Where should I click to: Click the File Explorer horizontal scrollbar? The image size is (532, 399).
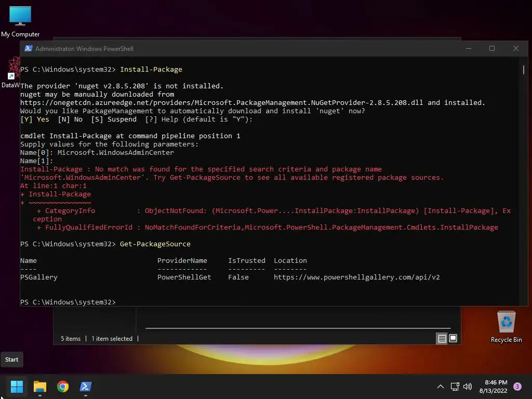(x=298, y=328)
